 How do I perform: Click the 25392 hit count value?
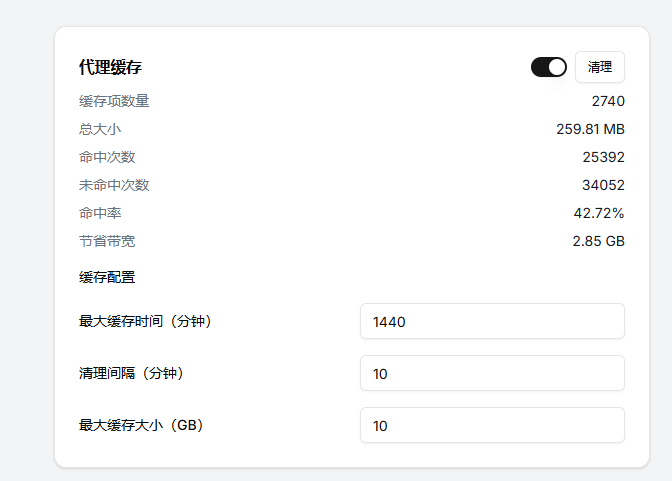[x=603, y=157]
